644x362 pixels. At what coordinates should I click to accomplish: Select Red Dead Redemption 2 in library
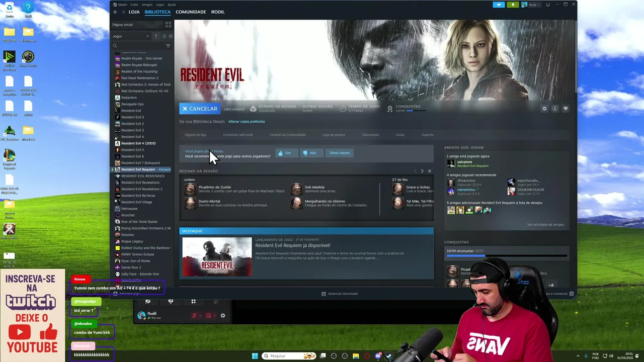click(139, 78)
